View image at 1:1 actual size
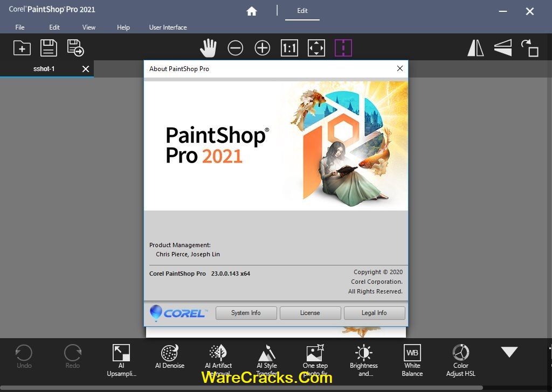This screenshot has height=392, width=552. pyautogui.click(x=289, y=47)
